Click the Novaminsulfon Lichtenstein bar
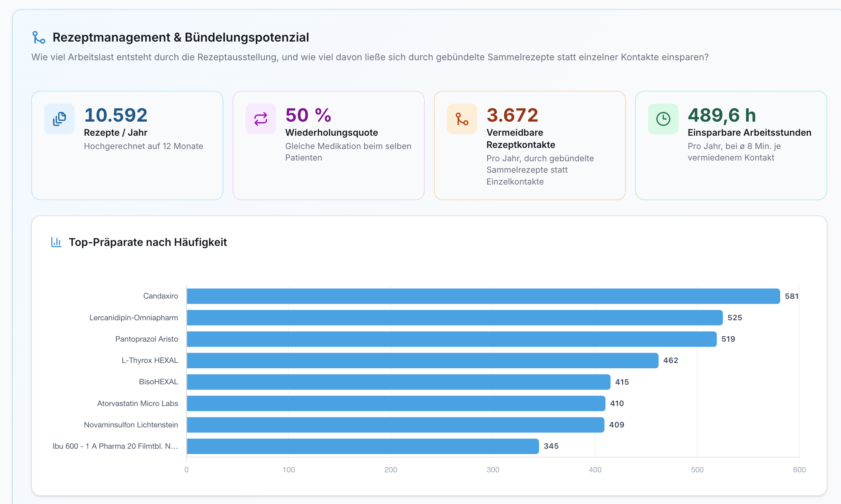841x504 pixels. click(x=396, y=425)
